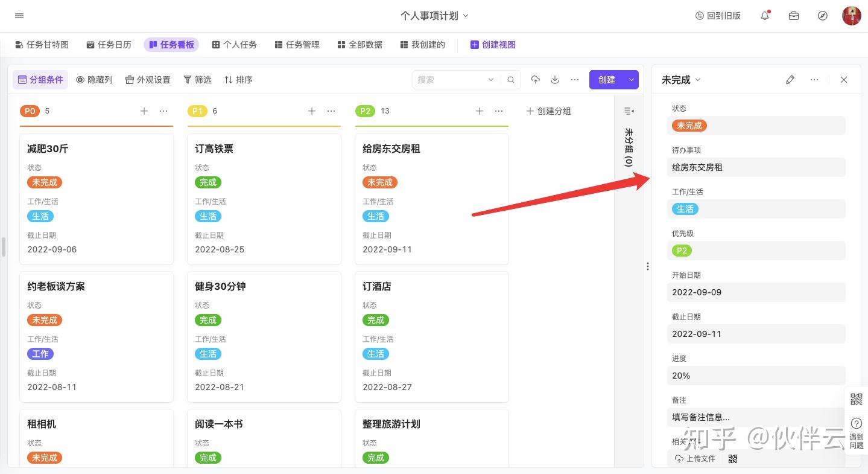The width and height of the screenshot is (868, 474).
Task: Open dropdown arrow beside 创建 button
Action: coord(631,80)
